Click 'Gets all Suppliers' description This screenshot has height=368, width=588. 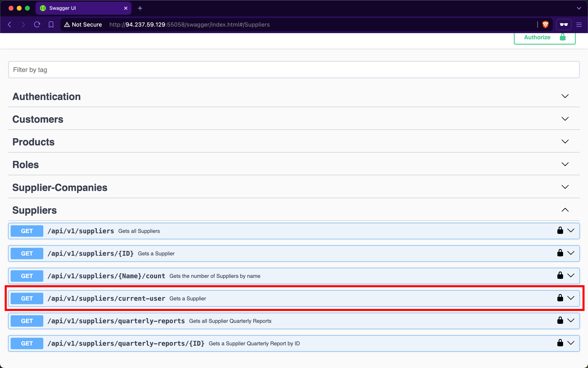139,231
